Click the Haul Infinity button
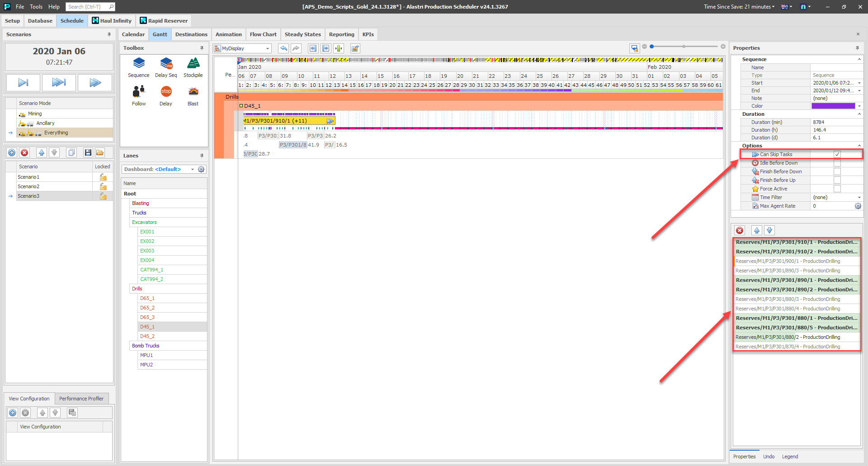 point(112,21)
